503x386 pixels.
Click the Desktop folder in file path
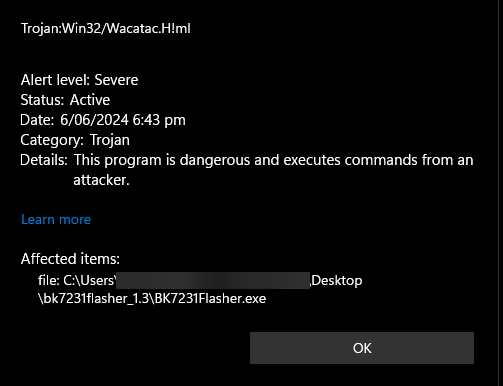[x=337, y=280]
